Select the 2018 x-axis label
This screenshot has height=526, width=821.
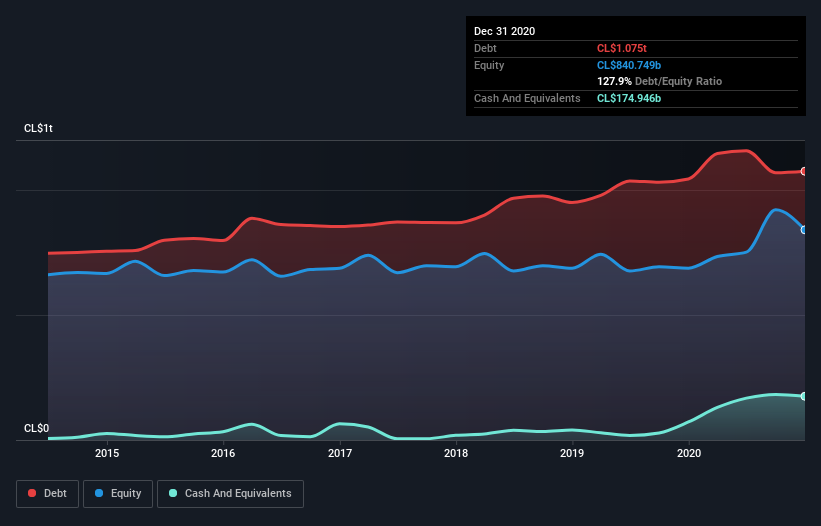point(456,453)
